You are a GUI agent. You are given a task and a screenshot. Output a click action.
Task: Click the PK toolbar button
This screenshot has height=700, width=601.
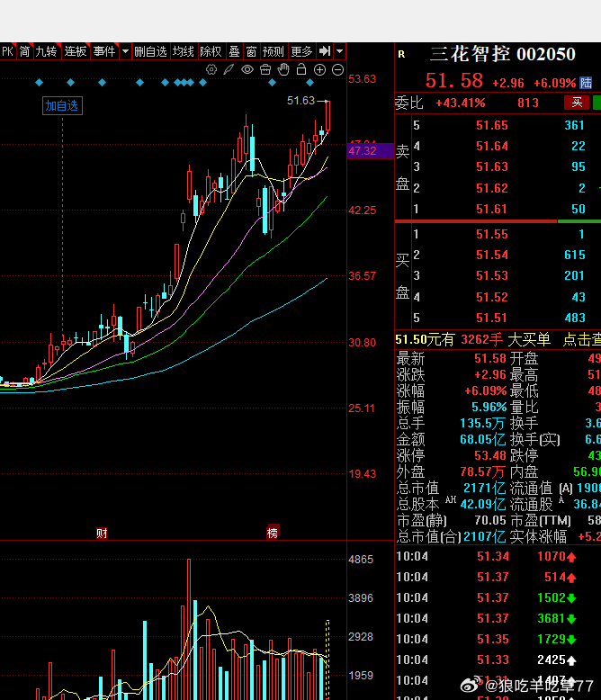8,51
